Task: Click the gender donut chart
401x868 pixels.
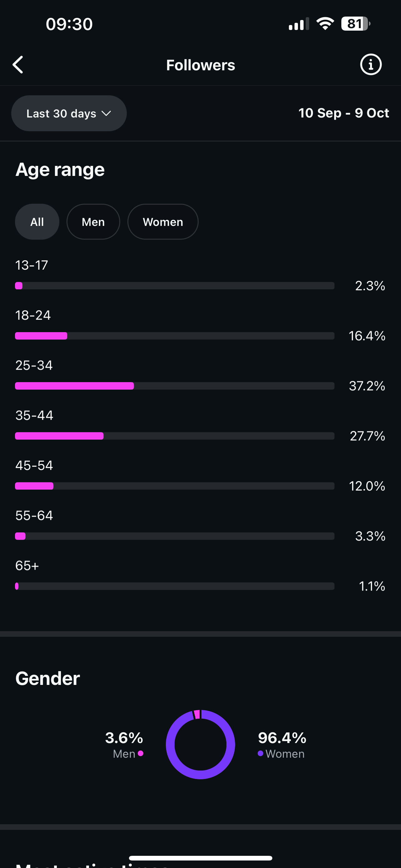Action: click(x=200, y=744)
